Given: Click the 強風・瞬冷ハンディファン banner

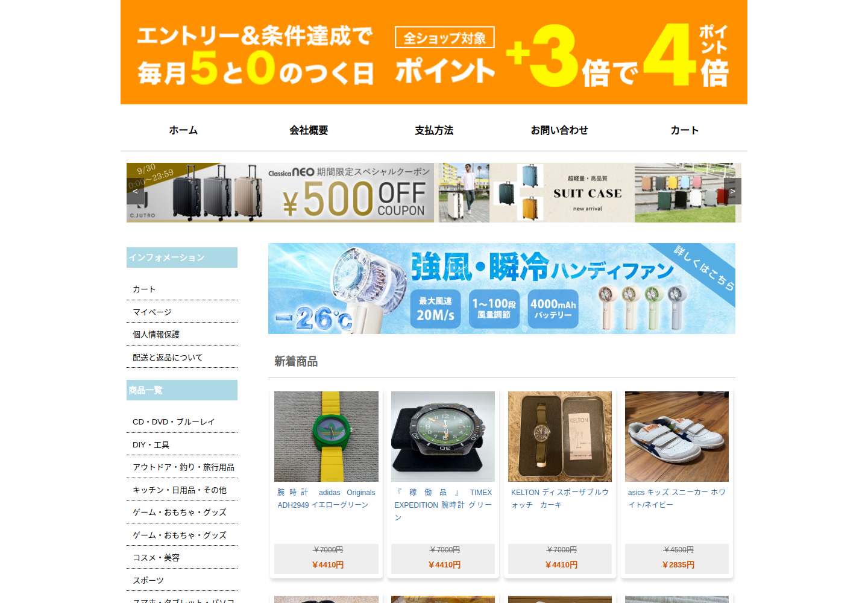Looking at the screenshot, I should click(x=502, y=288).
